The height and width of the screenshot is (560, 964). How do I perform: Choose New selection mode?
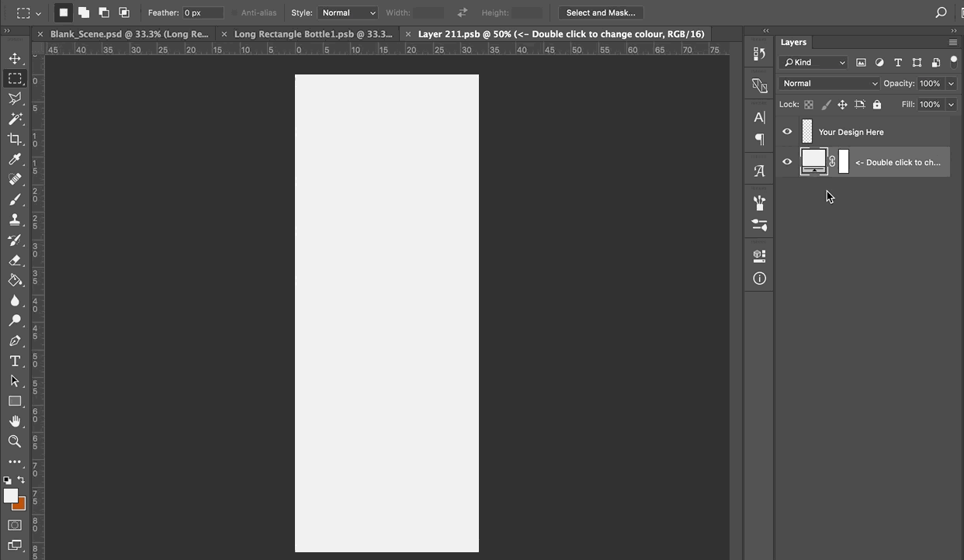tap(64, 12)
